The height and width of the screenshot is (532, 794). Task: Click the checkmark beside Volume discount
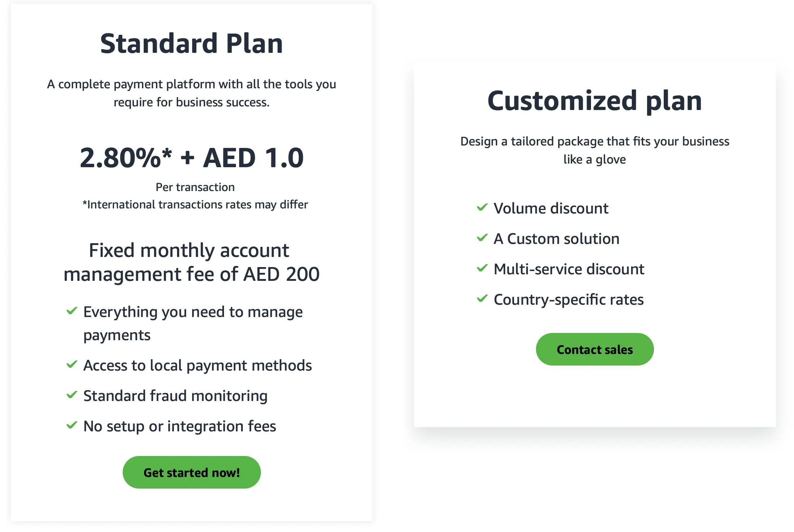(482, 208)
